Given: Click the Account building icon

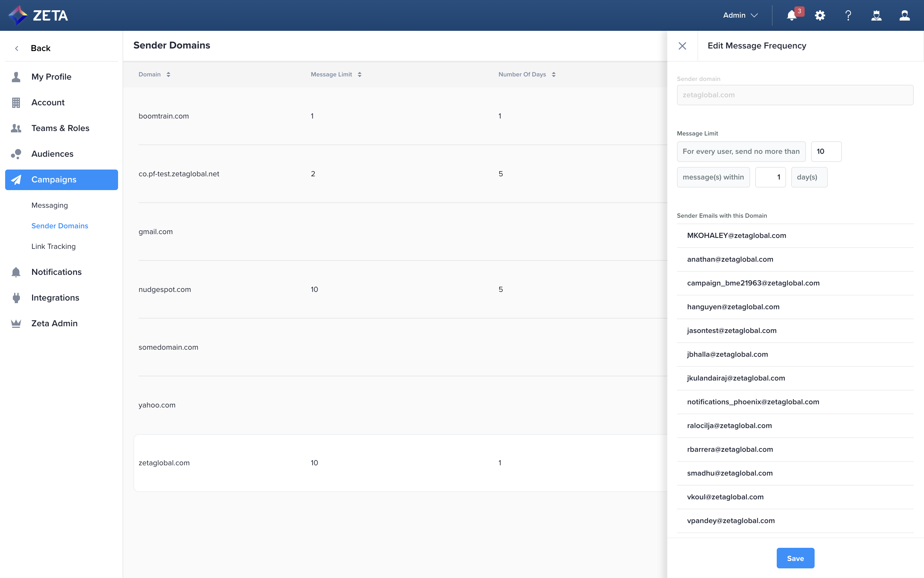Looking at the screenshot, I should pyautogui.click(x=16, y=102).
